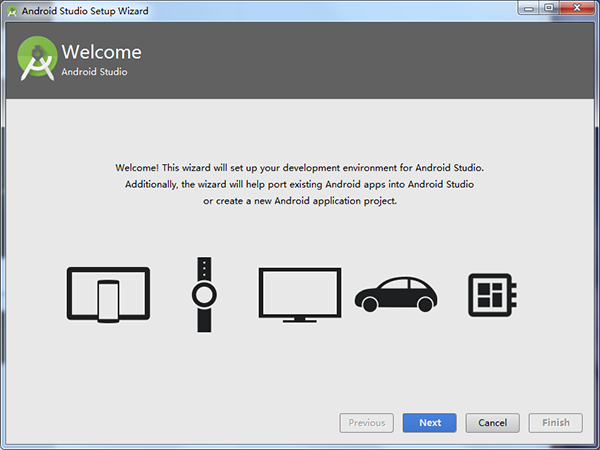Click the 'Welcome! This wizard will set up' line
The width and height of the screenshot is (600, 450).
pos(300,168)
